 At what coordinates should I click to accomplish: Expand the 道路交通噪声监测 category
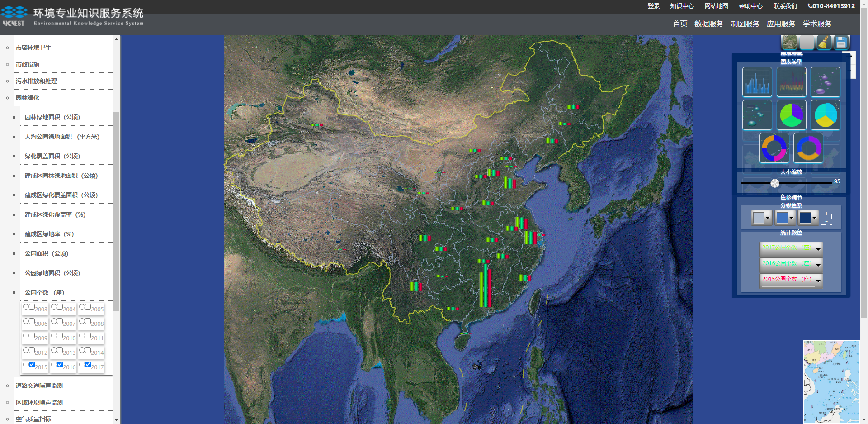39,386
